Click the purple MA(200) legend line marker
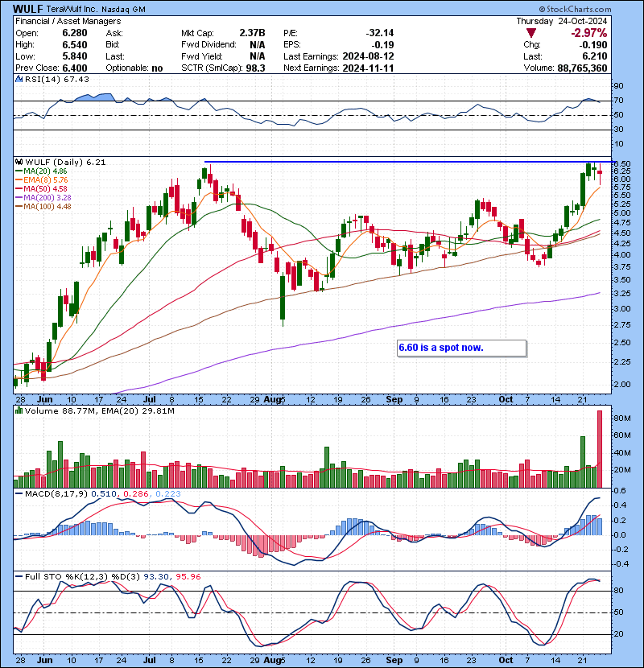The height and width of the screenshot is (668, 644). point(19,198)
